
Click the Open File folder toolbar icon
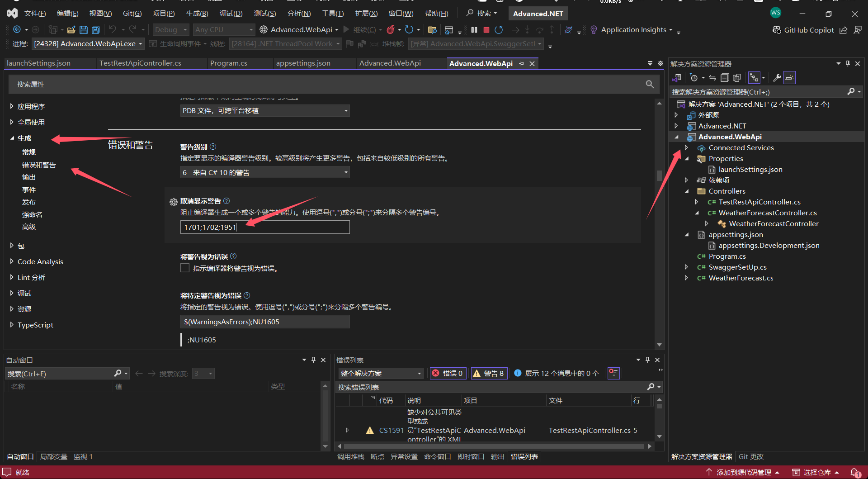[x=71, y=30]
